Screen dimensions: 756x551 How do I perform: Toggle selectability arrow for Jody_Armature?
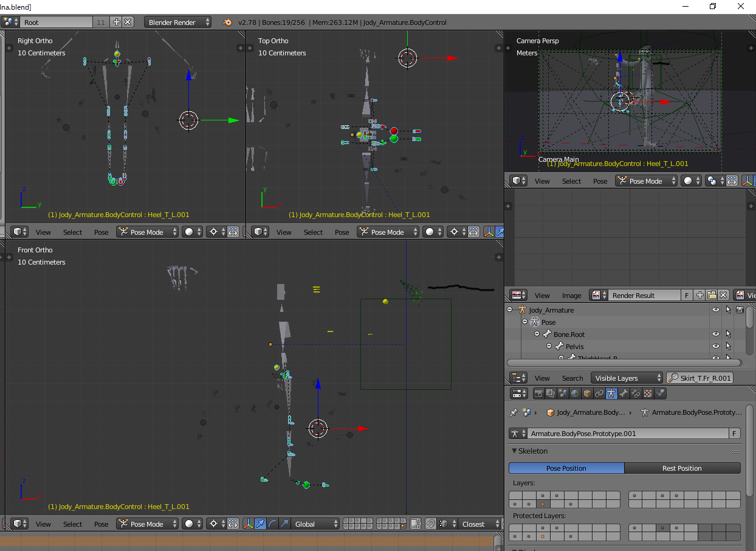[728, 310]
